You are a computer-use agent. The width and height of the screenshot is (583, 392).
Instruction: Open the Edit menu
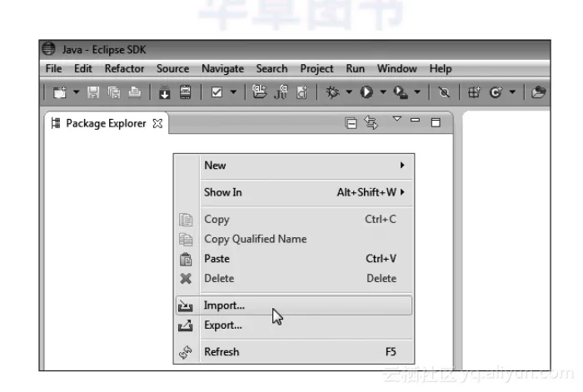pyautogui.click(x=83, y=69)
